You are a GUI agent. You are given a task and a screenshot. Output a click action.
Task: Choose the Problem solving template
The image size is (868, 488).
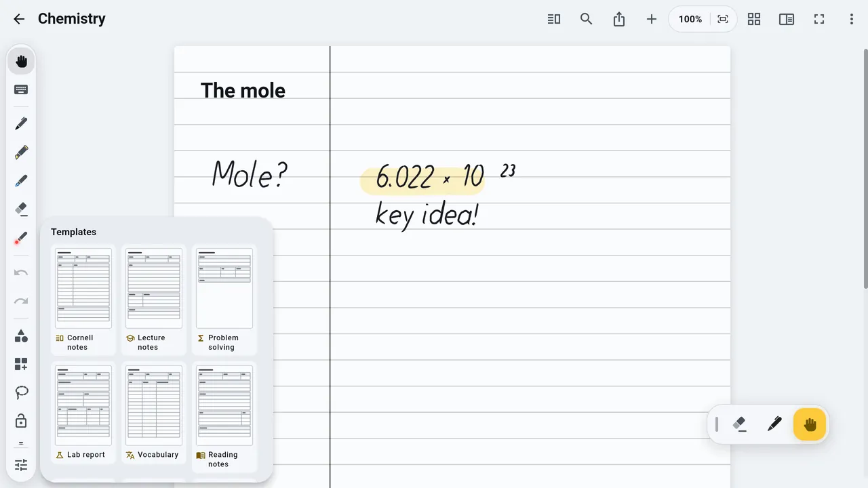pos(224,300)
